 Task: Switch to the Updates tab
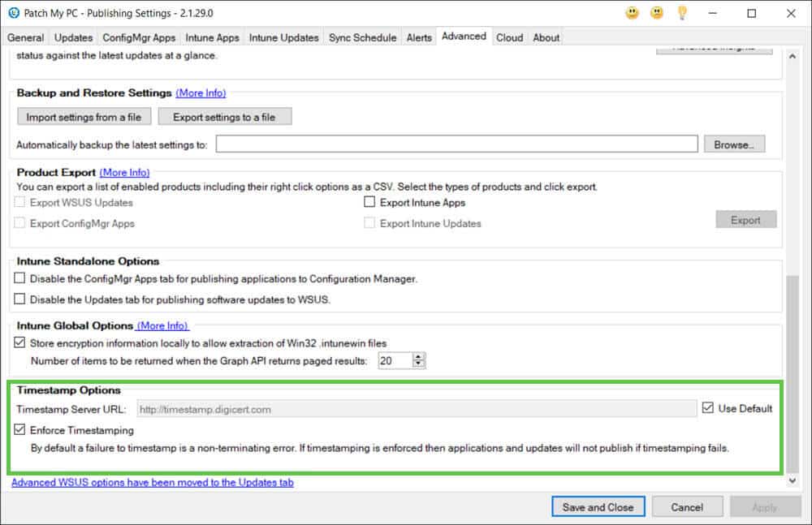(x=74, y=38)
